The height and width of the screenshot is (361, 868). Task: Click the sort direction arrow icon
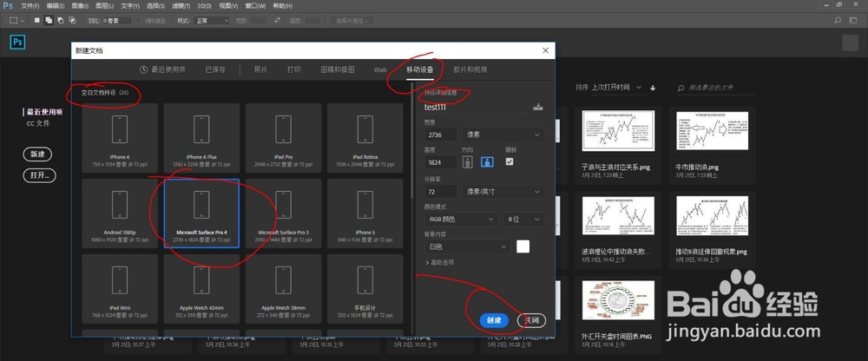click(653, 88)
